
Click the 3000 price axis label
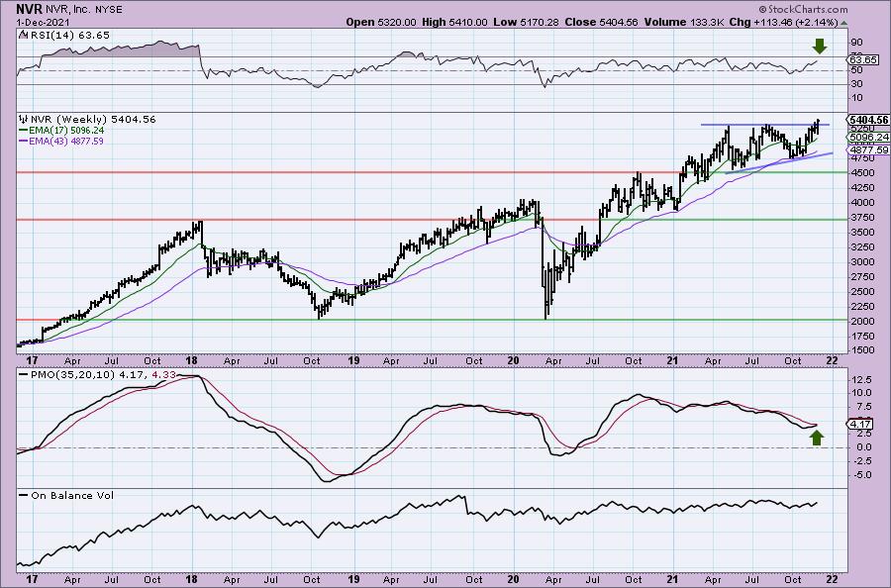[861, 262]
